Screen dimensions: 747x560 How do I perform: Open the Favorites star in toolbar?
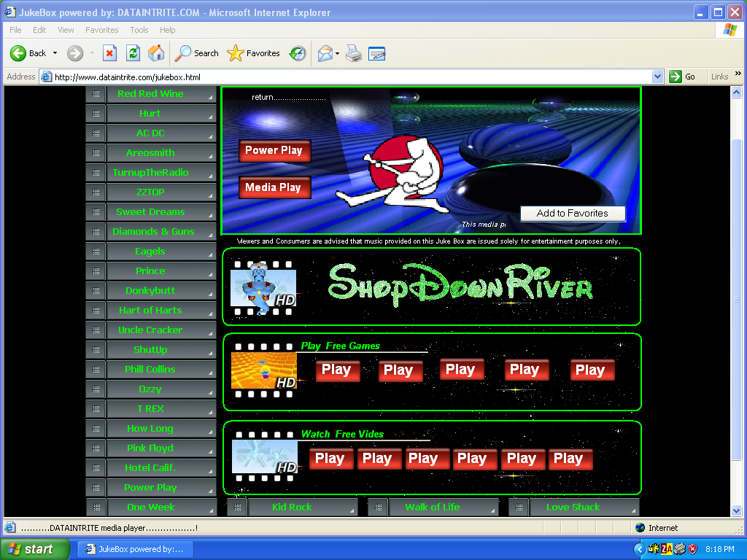[x=253, y=53]
